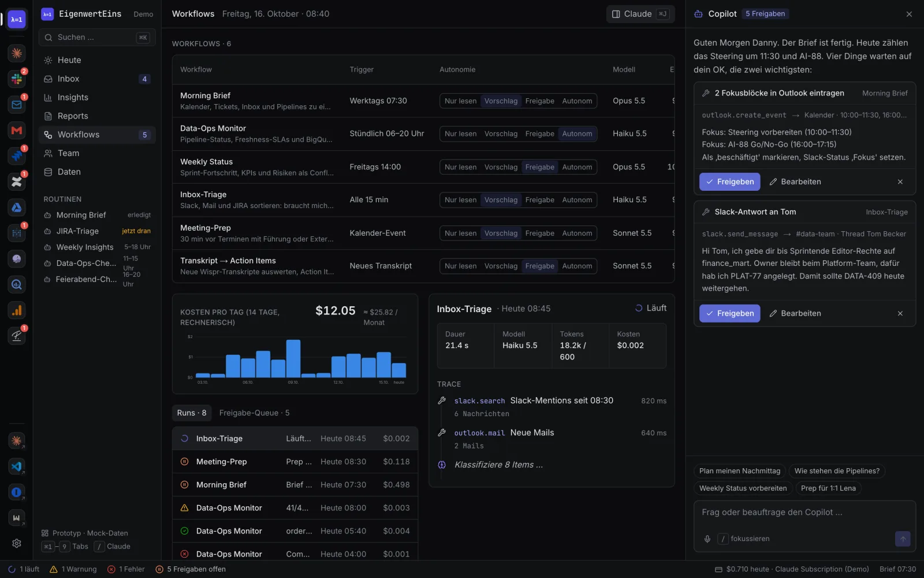Image resolution: width=924 pixels, height=578 pixels.
Task: Select the Inbox-Triage run row
Action: 295,439
